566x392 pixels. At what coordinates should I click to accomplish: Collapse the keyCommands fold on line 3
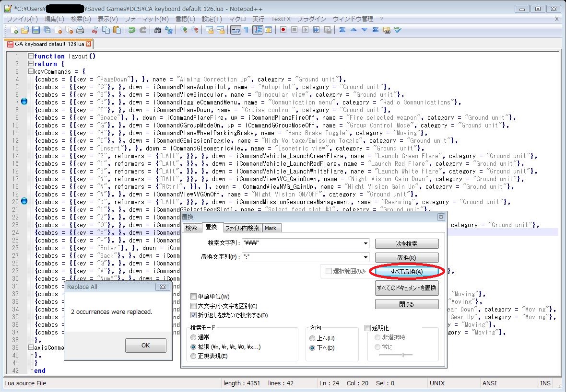click(31, 71)
